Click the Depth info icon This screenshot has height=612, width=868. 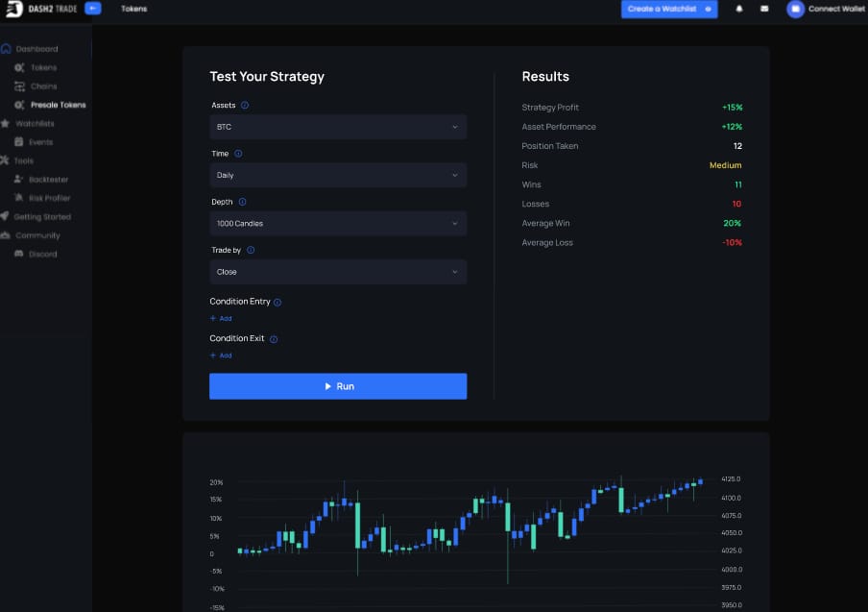(243, 202)
